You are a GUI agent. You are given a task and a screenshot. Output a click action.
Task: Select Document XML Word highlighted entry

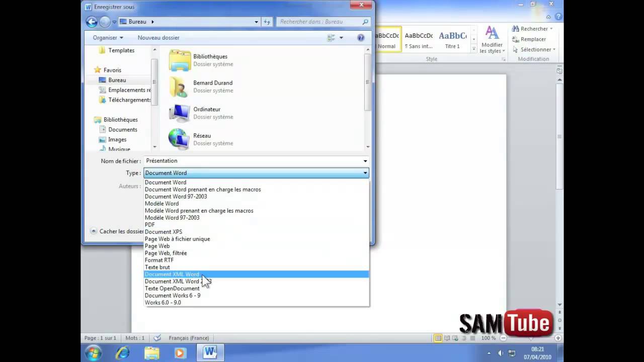tap(257, 274)
